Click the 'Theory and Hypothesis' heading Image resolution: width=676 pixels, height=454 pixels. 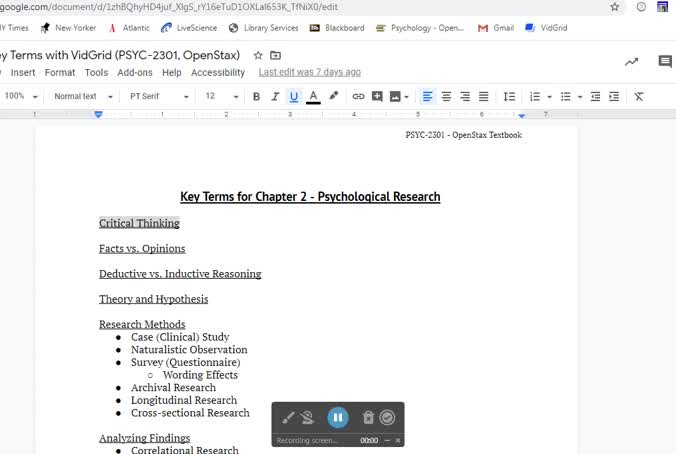pos(153,299)
